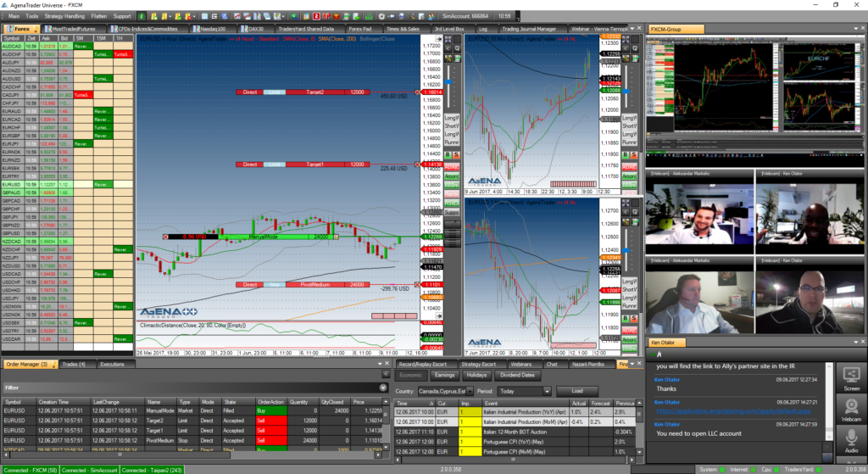868x474 pixels.
Task: Toggle the Aroon indicator on the 30 Min chart
Action: pyautogui.click(x=630, y=176)
